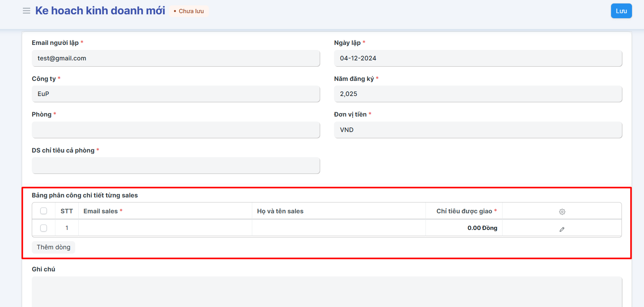This screenshot has width=644, height=307.
Task: Check the row 1 checkbox
Action: 44,228
